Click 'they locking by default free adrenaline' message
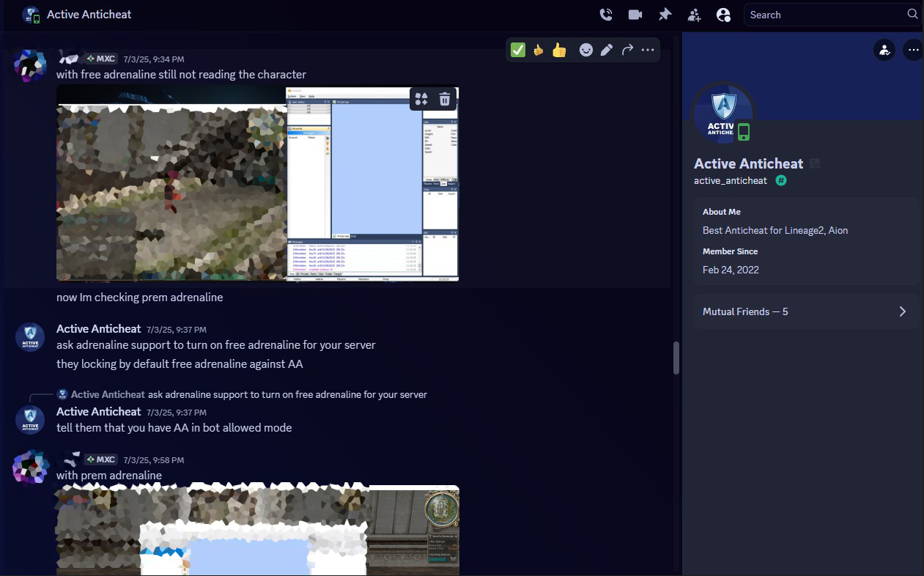This screenshot has height=576, width=924. (x=180, y=364)
